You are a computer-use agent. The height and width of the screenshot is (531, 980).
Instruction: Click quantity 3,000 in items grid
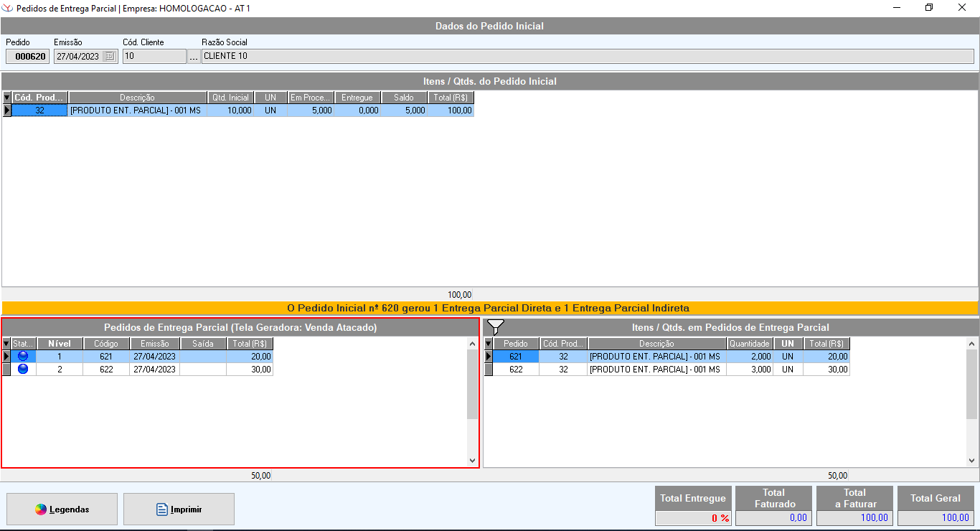[750, 369]
